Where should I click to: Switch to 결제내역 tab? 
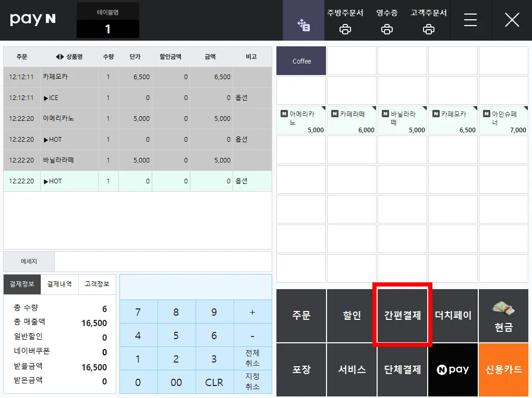[x=59, y=284]
